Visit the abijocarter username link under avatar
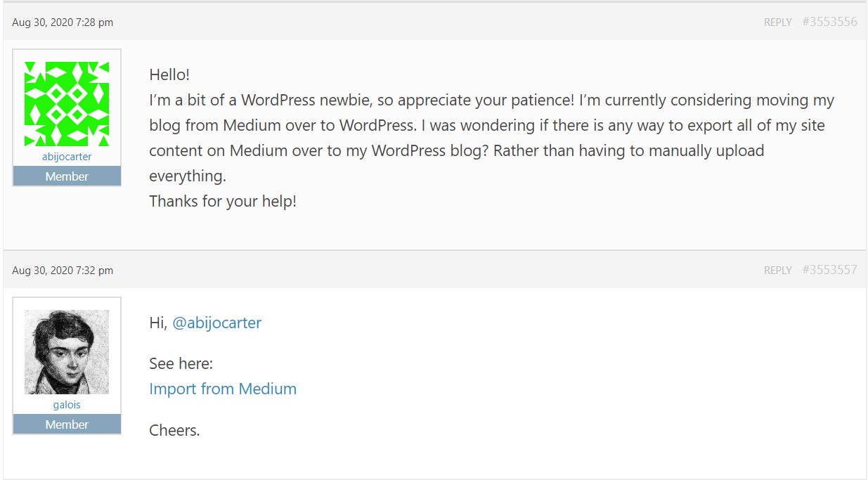 click(67, 157)
